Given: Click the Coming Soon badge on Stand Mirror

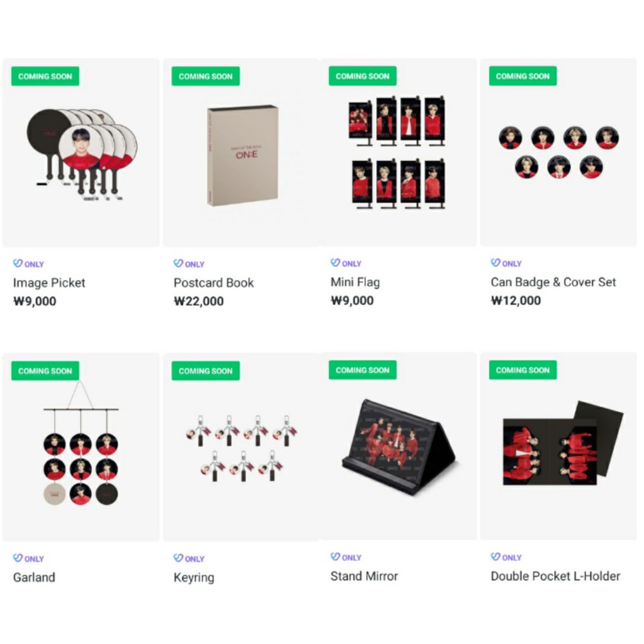Looking at the screenshot, I should click(x=363, y=370).
